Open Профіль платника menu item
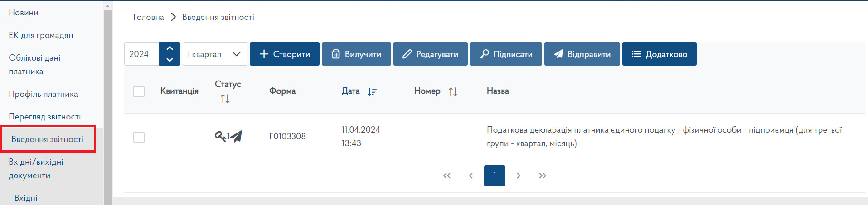This screenshot has height=205, width=868. [43, 94]
